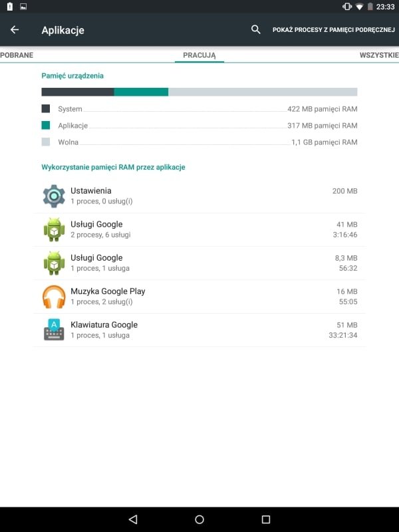The height and width of the screenshot is (532, 399).
Task: Tap the Android icon with 8,3 MB entry
Action: tap(54, 263)
